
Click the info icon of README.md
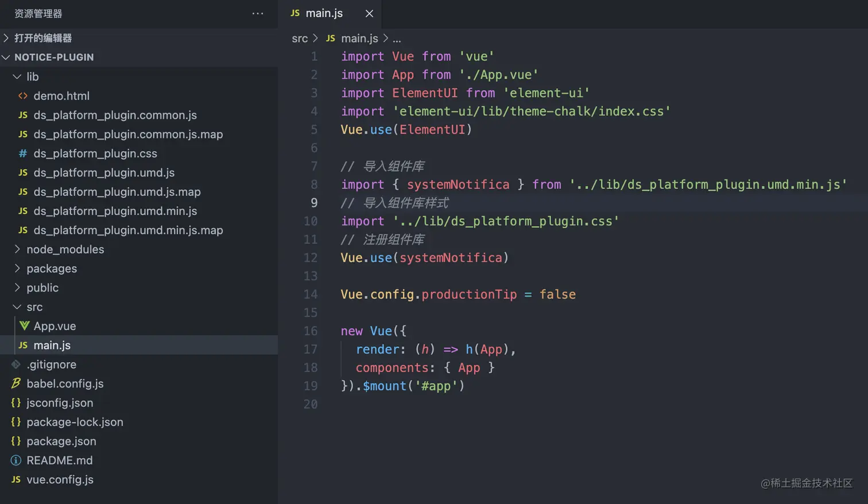point(16,460)
